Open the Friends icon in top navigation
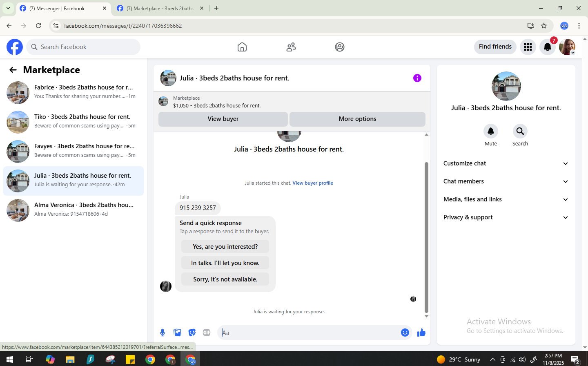The height and width of the screenshot is (366, 588). 291,47
